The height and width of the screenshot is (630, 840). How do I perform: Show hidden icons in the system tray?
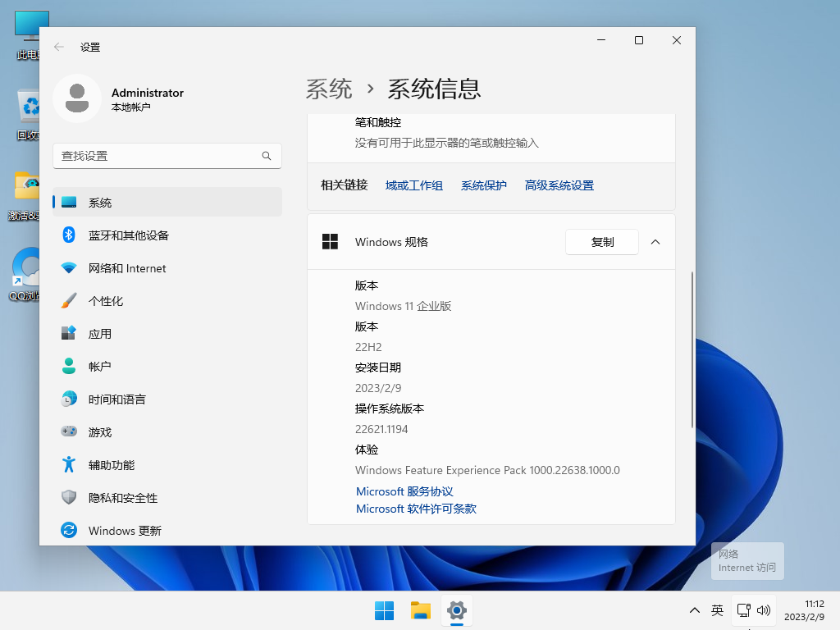(695, 610)
